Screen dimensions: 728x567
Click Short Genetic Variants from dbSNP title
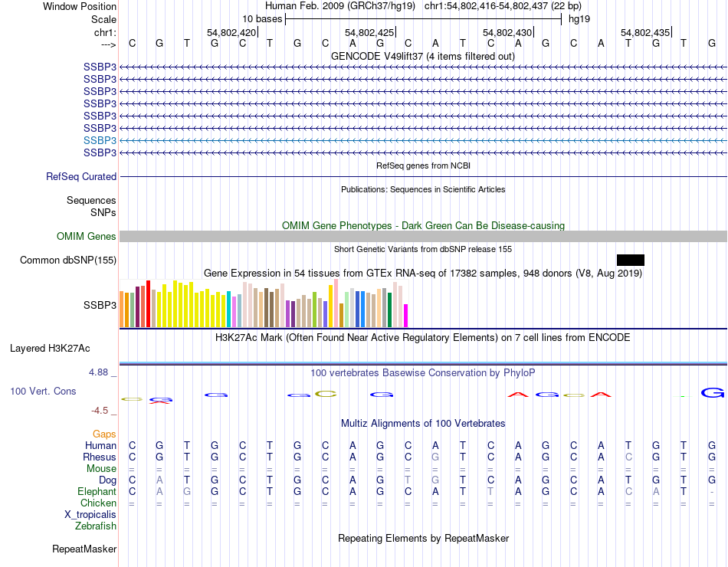click(423, 249)
